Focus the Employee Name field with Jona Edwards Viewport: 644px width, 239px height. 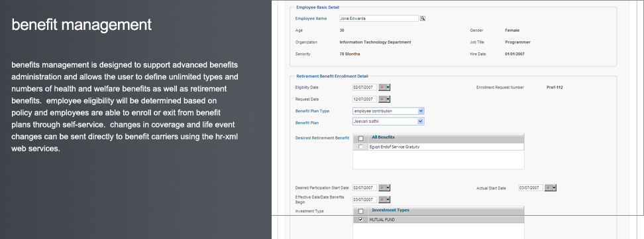coord(379,19)
